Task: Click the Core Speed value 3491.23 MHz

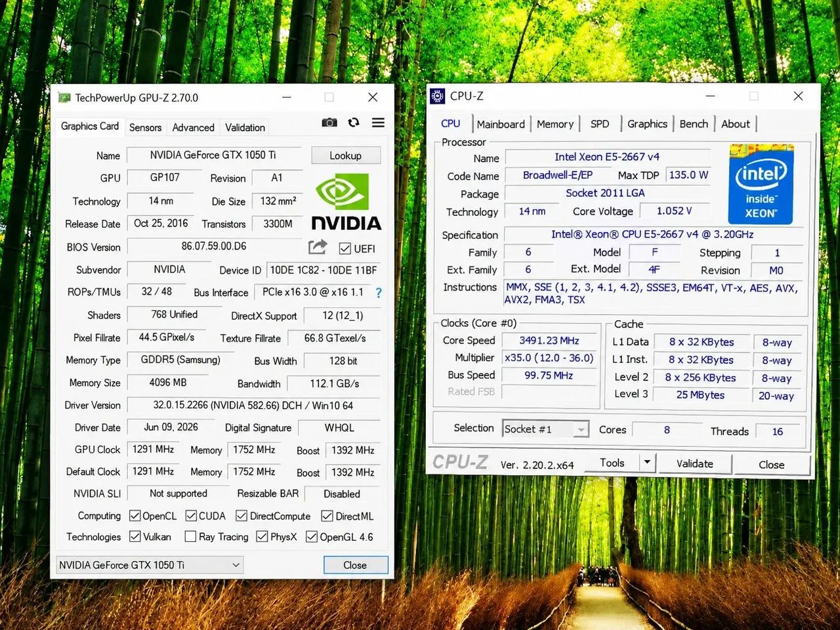Action: pos(549,341)
